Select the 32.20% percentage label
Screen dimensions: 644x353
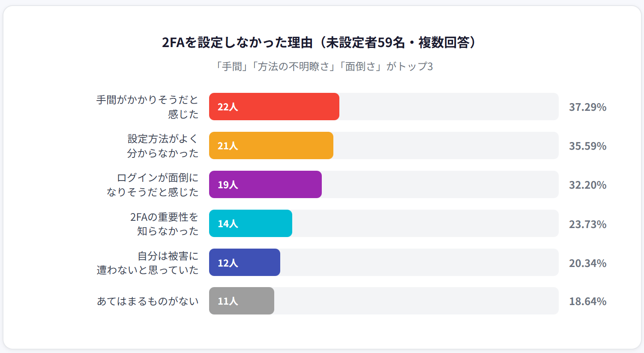pos(587,185)
